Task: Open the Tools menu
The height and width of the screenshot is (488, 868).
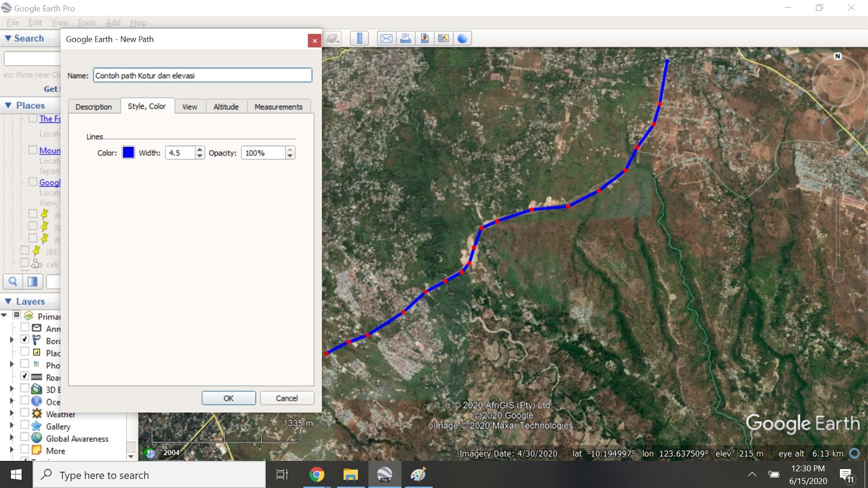Action: (87, 23)
